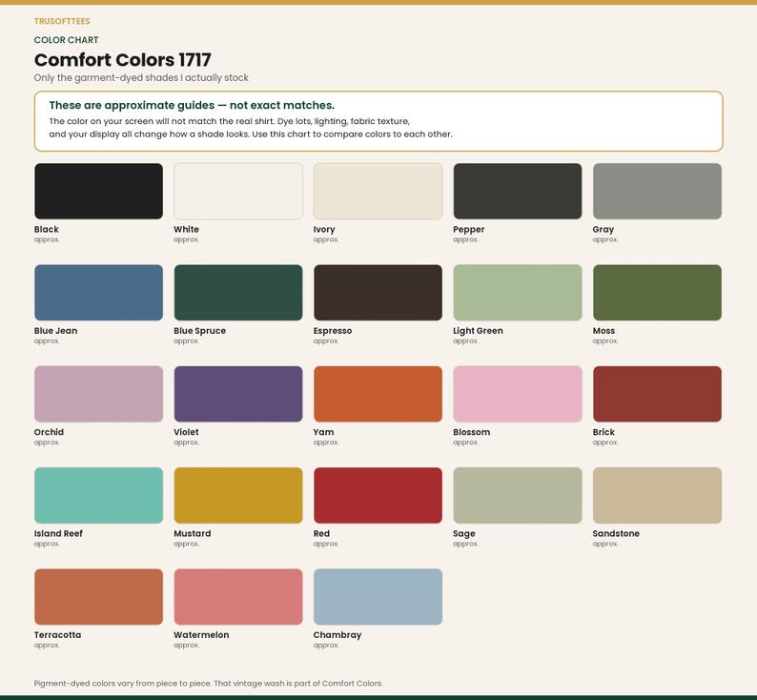
Task: Select the Brick color swatch
Action: [657, 394]
